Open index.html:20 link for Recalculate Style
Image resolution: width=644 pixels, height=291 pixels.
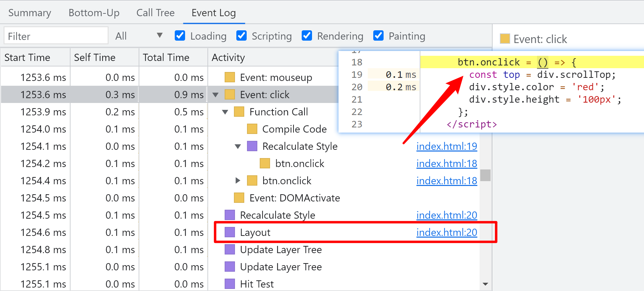(447, 215)
